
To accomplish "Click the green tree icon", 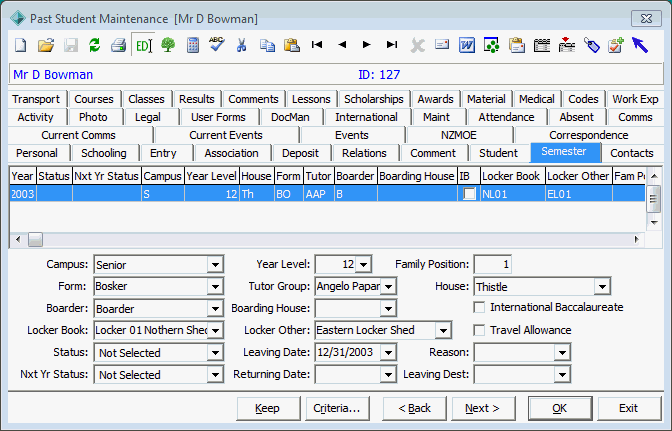I will click(x=168, y=45).
